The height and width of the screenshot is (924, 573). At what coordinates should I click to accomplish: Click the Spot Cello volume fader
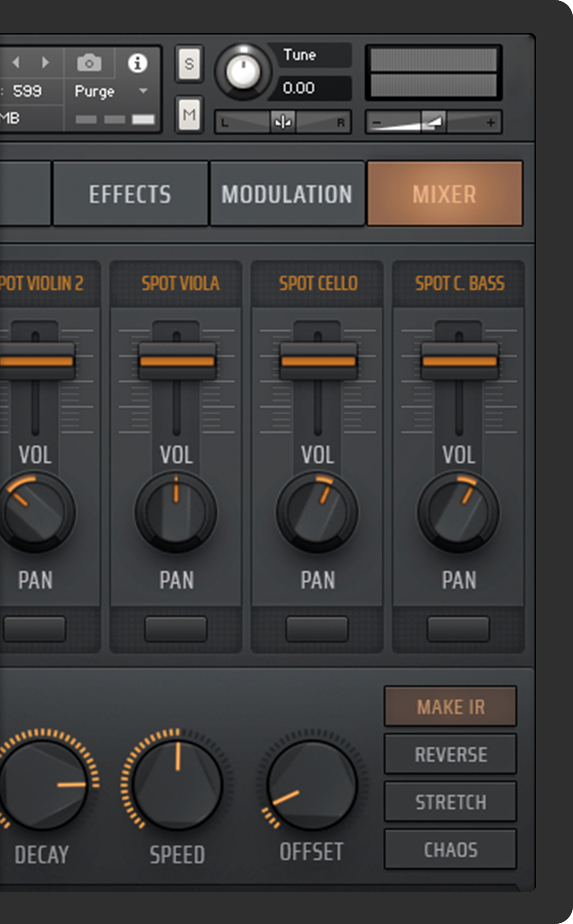coord(318,361)
